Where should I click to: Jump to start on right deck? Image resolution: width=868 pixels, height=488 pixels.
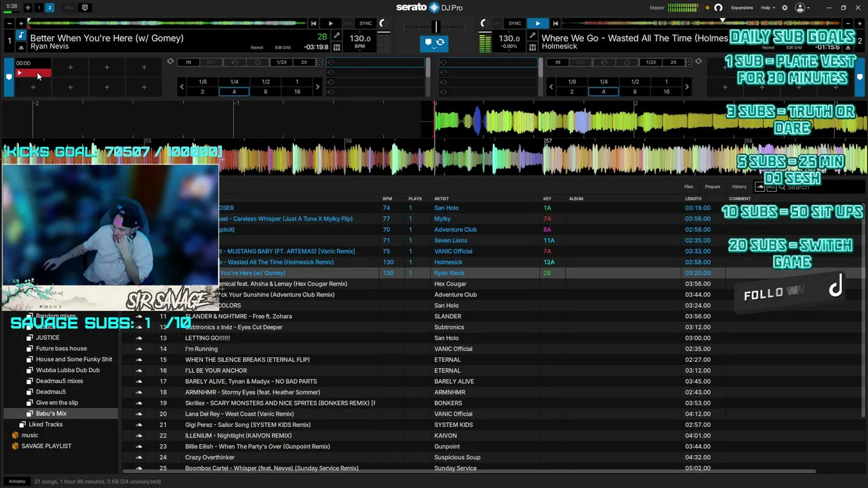pyautogui.click(x=555, y=24)
